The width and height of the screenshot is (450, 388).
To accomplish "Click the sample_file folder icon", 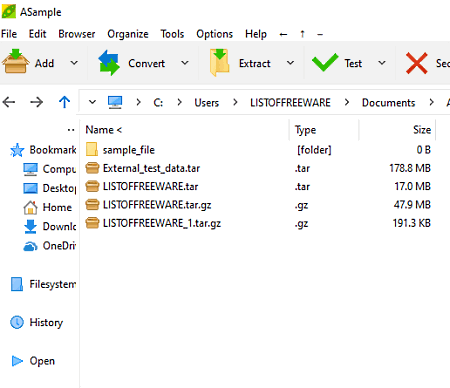I will click(x=92, y=149).
